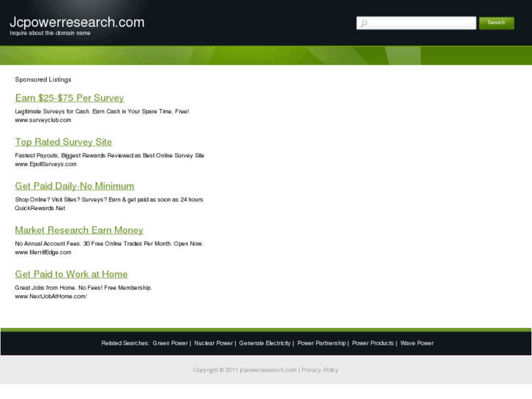Click the www.MerrillEdge.com URL text
This screenshot has height=399, width=532.
pyautogui.click(x=43, y=253)
